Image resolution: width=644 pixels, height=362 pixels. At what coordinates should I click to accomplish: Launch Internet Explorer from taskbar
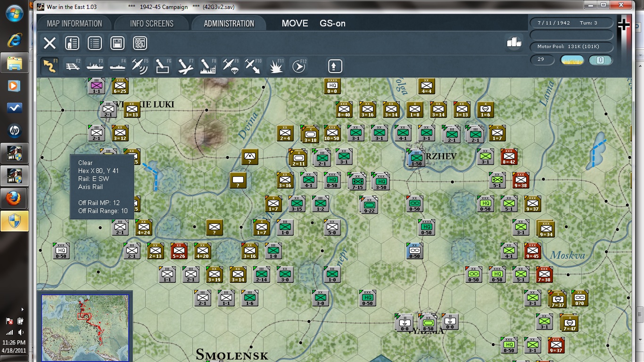[x=14, y=40]
